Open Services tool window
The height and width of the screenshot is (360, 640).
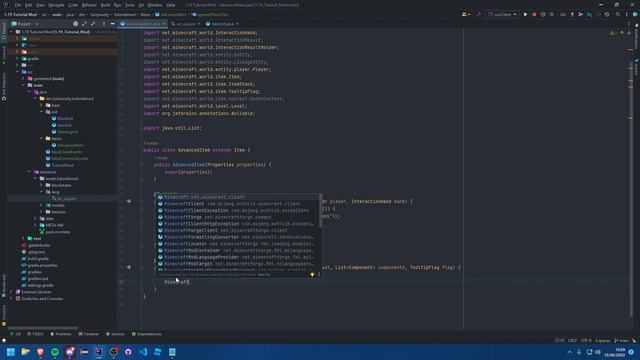pyautogui.click(x=115, y=334)
